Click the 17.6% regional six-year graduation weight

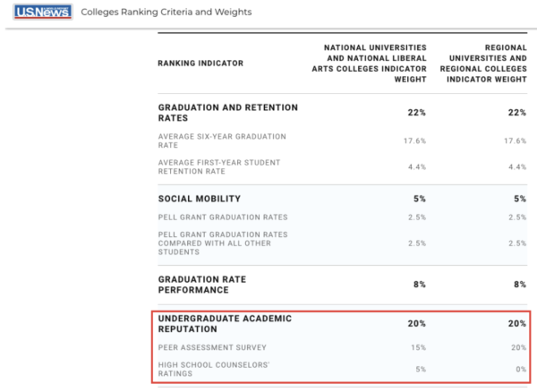click(x=516, y=141)
